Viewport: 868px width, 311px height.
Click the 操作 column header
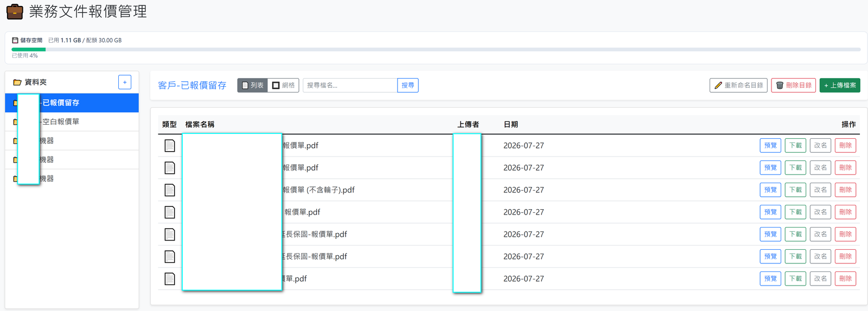tap(848, 125)
